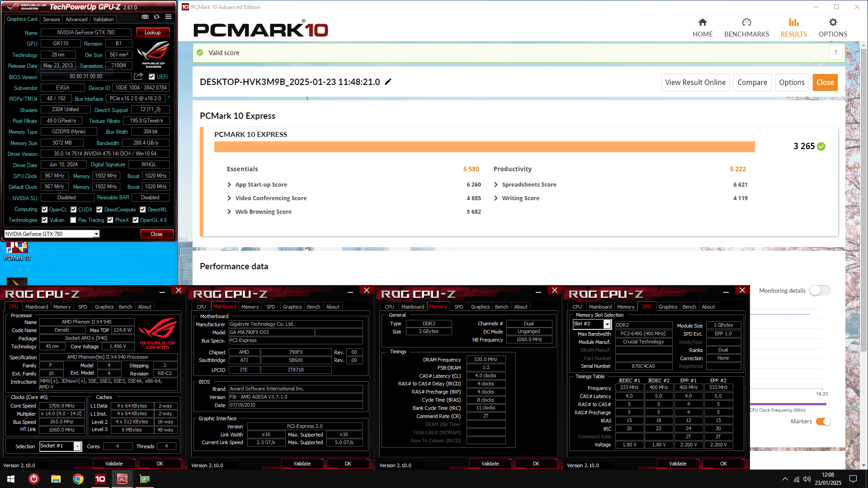Open the Options gear icon

(833, 22)
